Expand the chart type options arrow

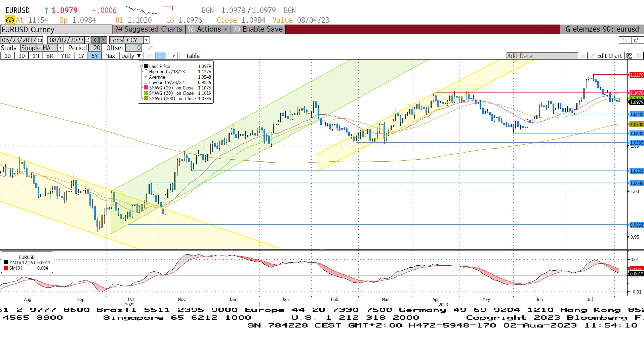point(173,56)
